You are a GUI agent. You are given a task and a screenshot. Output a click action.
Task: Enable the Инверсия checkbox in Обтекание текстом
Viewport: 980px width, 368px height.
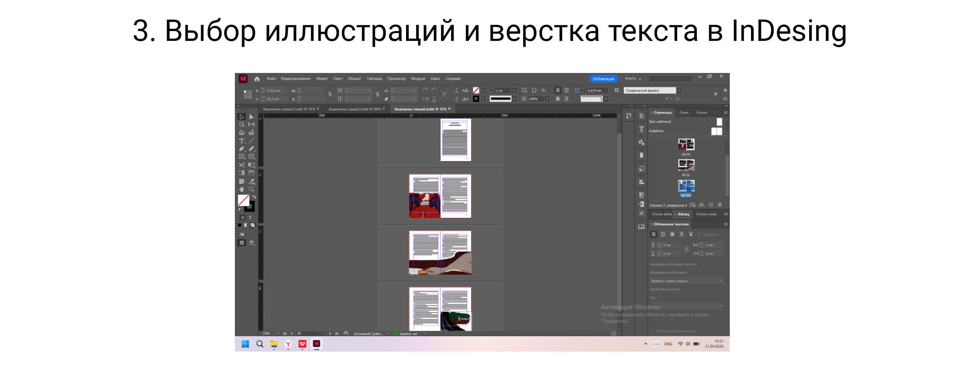click(701, 234)
